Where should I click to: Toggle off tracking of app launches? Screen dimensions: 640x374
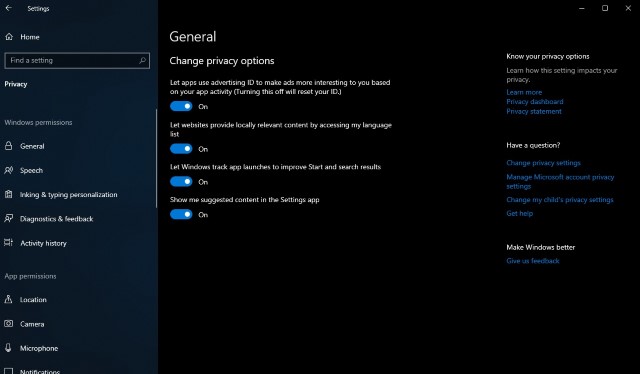pyautogui.click(x=181, y=182)
